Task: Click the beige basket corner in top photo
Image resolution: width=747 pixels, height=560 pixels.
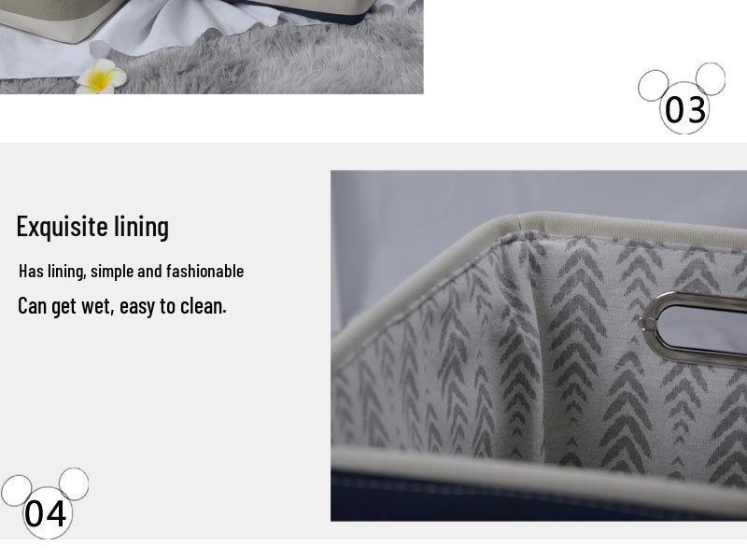Action: pyautogui.click(x=62, y=19)
